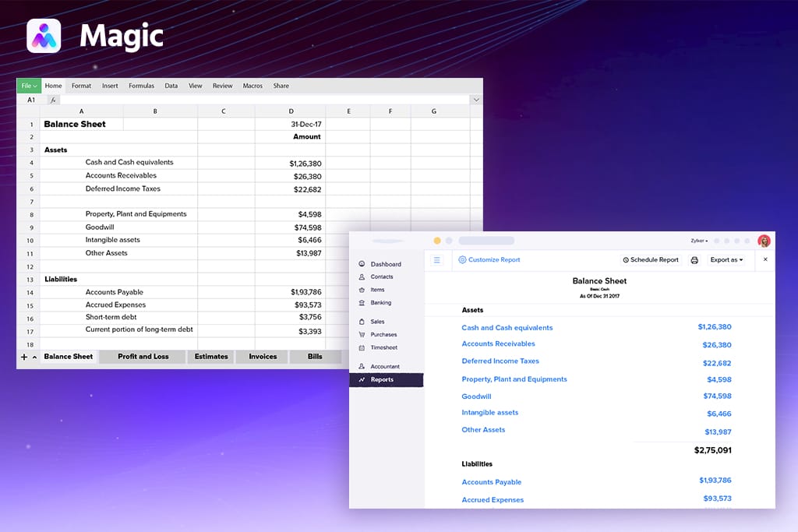The height and width of the screenshot is (532, 798).
Task: Open Customize Report settings
Action: [x=489, y=260]
